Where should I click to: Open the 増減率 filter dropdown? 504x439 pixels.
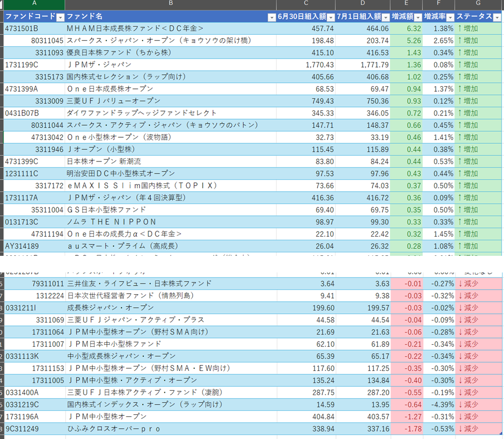pos(451,17)
